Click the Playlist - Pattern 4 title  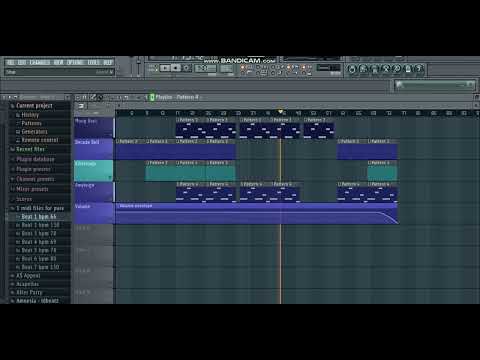(x=177, y=97)
